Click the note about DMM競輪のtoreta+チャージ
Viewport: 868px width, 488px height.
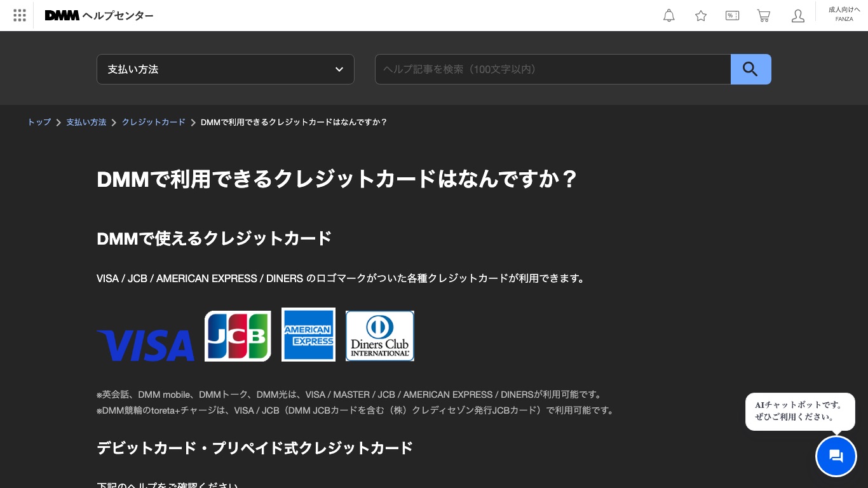(x=356, y=410)
